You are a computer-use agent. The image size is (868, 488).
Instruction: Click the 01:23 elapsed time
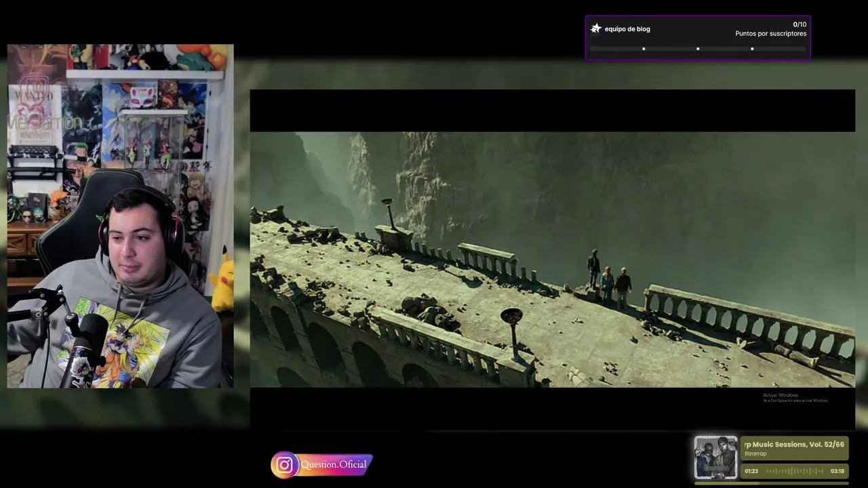pyautogui.click(x=751, y=471)
